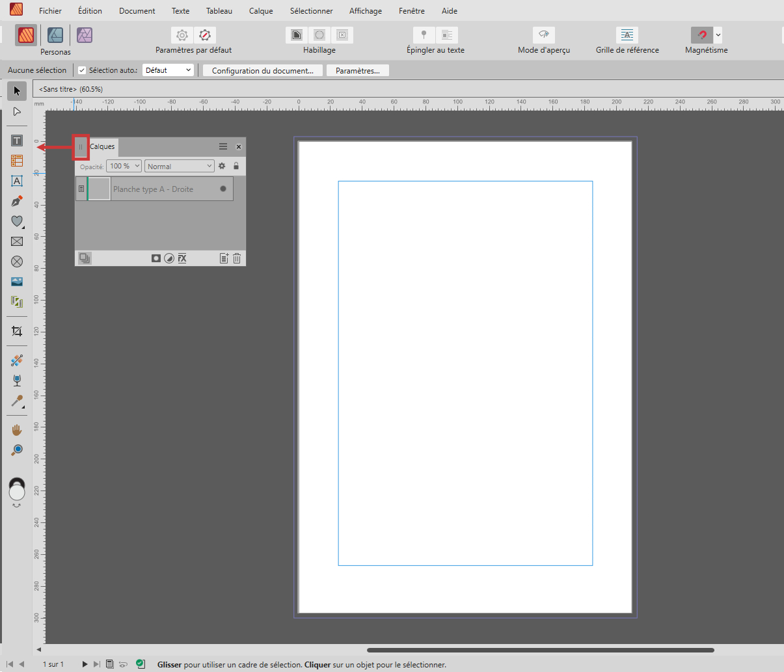Select the Table tool

(17, 160)
